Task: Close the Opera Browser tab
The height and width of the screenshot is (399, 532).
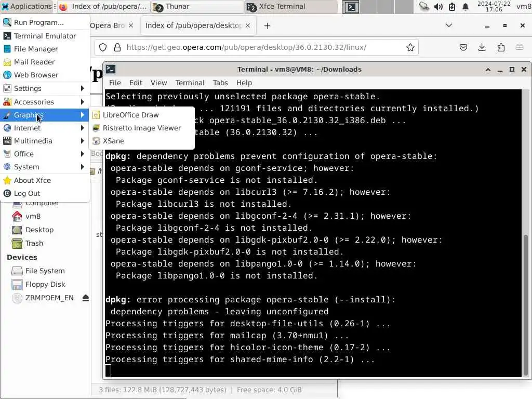Action: coord(131,25)
